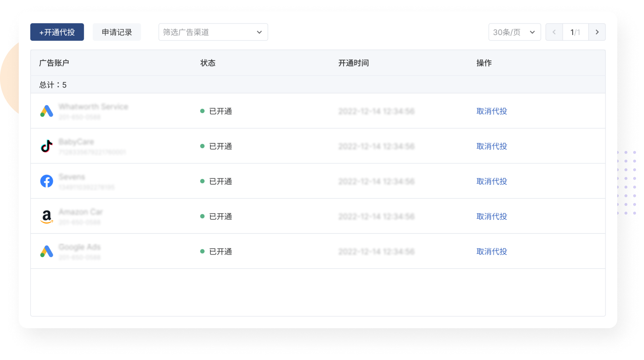Click the TikTok icon for BabyCare account
Viewport: 644px width, 360px height.
click(x=47, y=146)
